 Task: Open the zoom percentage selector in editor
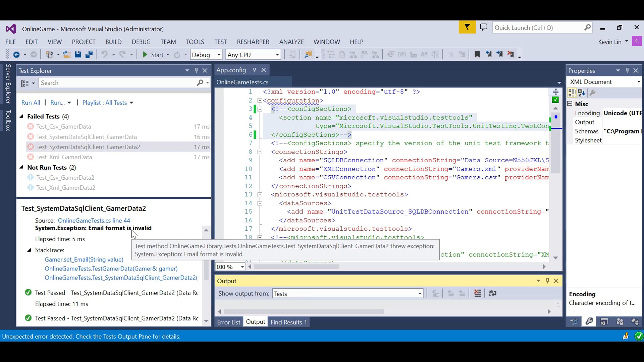coord(229,267)
